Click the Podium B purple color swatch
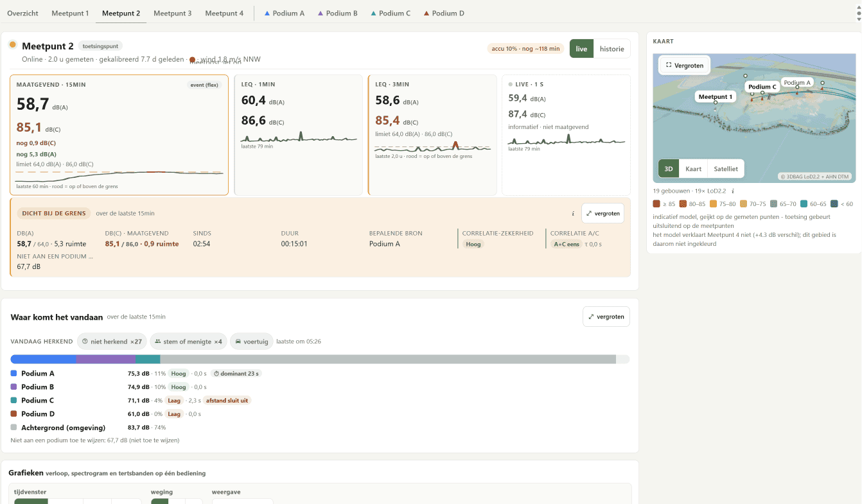Screen dimensions: 862x504 click(x=14, y=387)
